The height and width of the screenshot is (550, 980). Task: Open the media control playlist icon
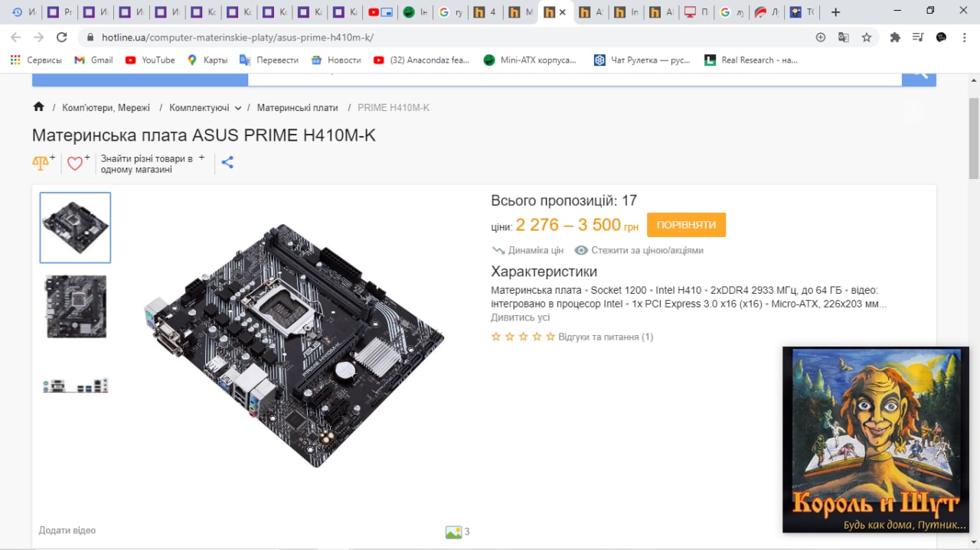point(919,37)
